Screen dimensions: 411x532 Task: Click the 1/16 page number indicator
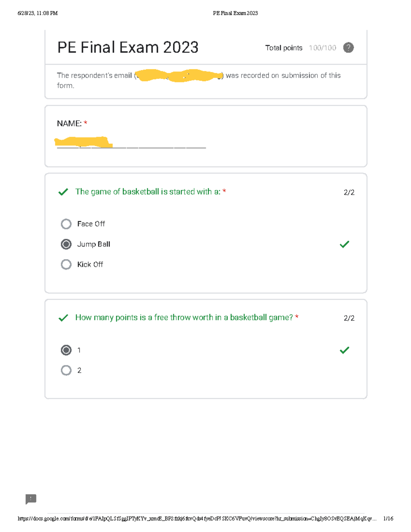tap(388, 519)
